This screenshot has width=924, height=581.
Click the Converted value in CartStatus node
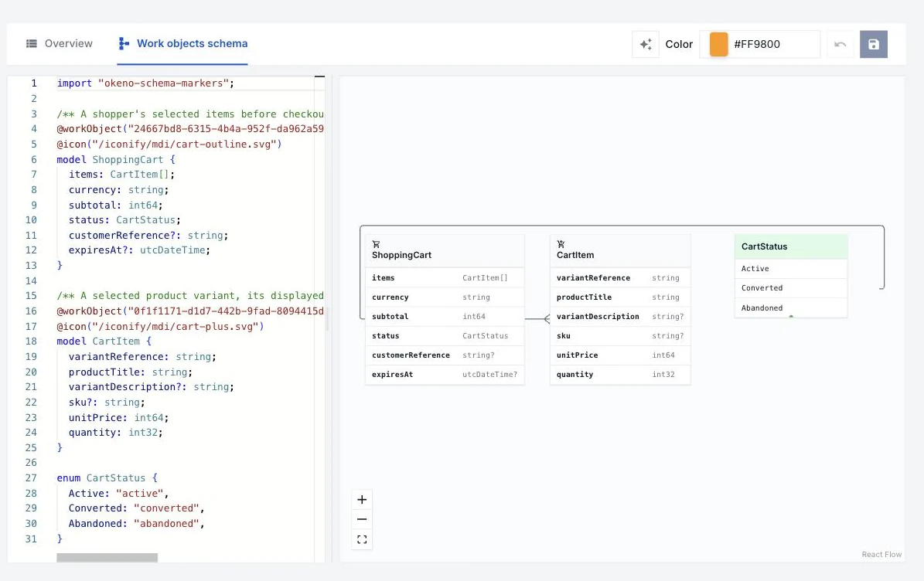(x=791, y=288)
